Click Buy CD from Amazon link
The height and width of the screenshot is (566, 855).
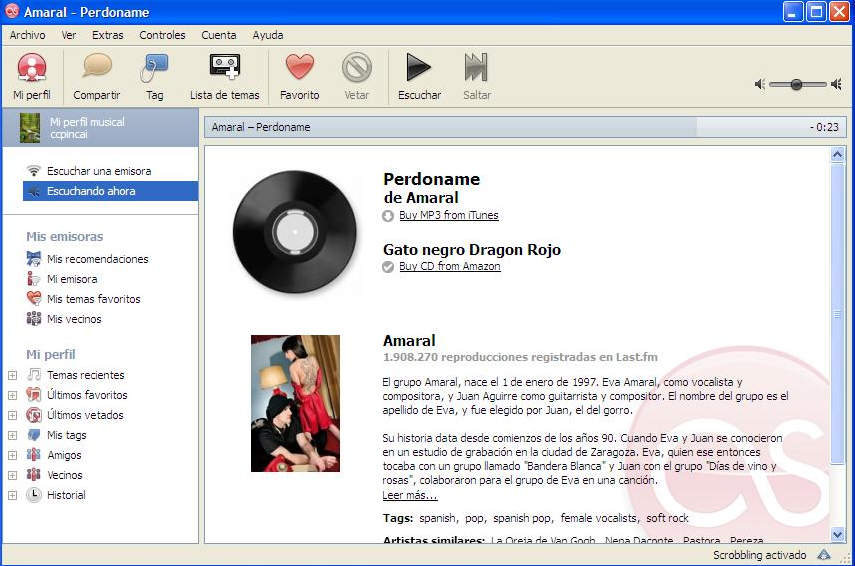pyautogui.click(x=450, y=266)
